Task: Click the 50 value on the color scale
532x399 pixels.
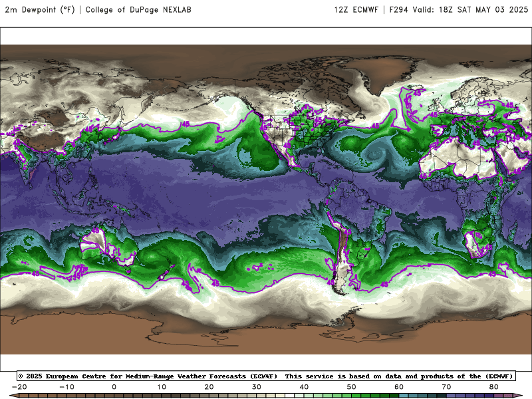Action: click(x=352, y=387)
